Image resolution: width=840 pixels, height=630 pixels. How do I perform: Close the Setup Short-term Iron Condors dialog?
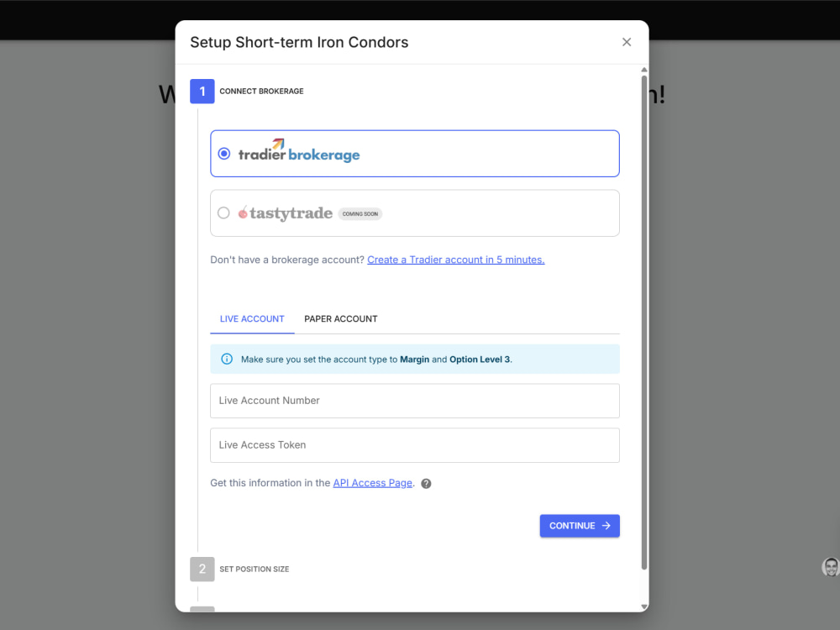pyautogui.click(x=627, y=42)
